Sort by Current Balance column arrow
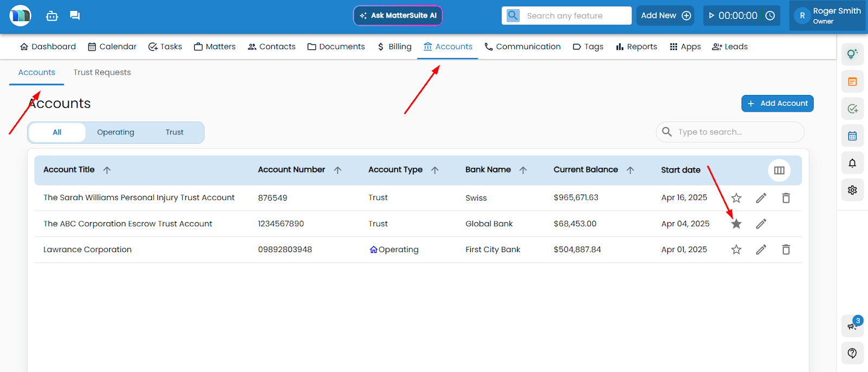Image resolution: width=868 pixels, height=372 pixels. [630, 170]
